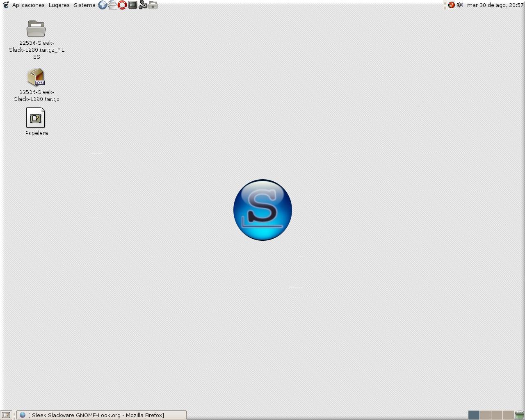Open the gears settings launcher
Screen dimensions: 525x420
pos(143,5)
